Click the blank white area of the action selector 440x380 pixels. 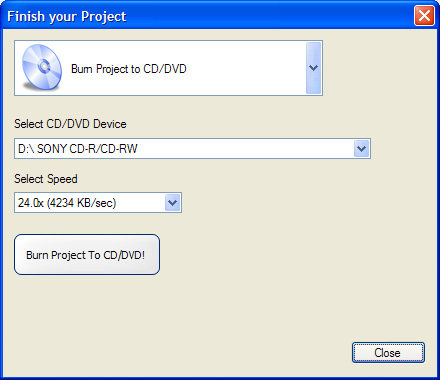(x=245, y=68)
